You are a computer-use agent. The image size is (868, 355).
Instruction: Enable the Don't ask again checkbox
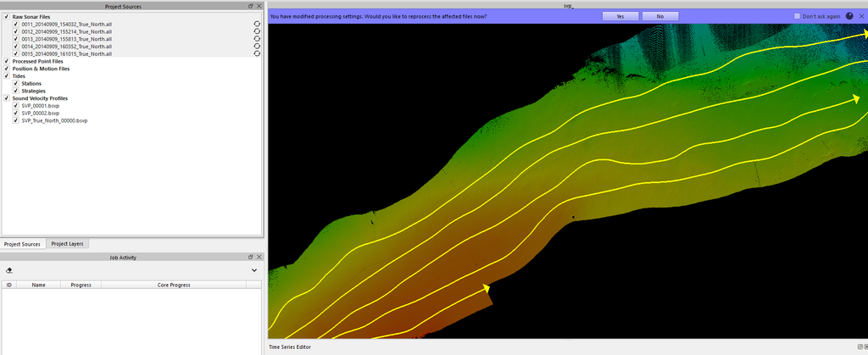797,16
